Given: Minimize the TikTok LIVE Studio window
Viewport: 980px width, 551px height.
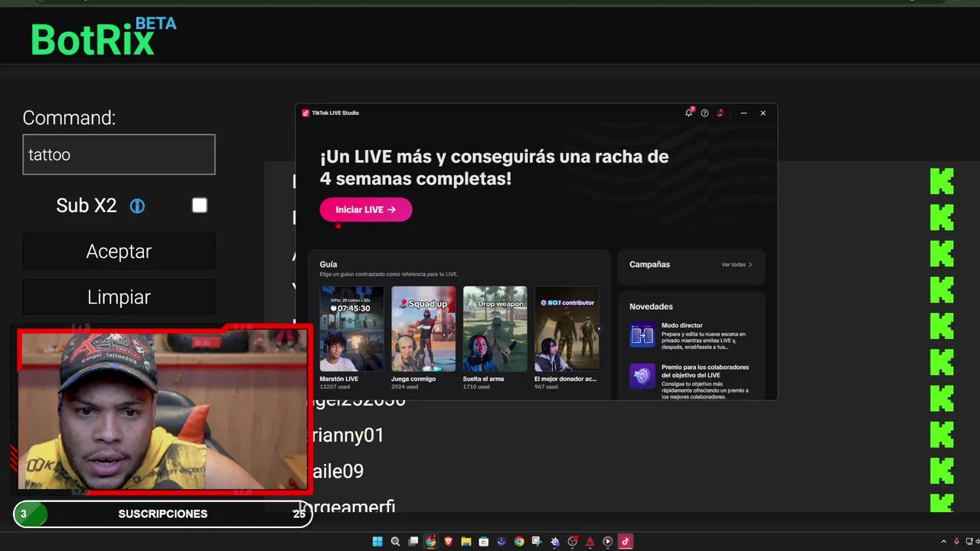Looking at the screenshot, I should (x=743, y=112).
